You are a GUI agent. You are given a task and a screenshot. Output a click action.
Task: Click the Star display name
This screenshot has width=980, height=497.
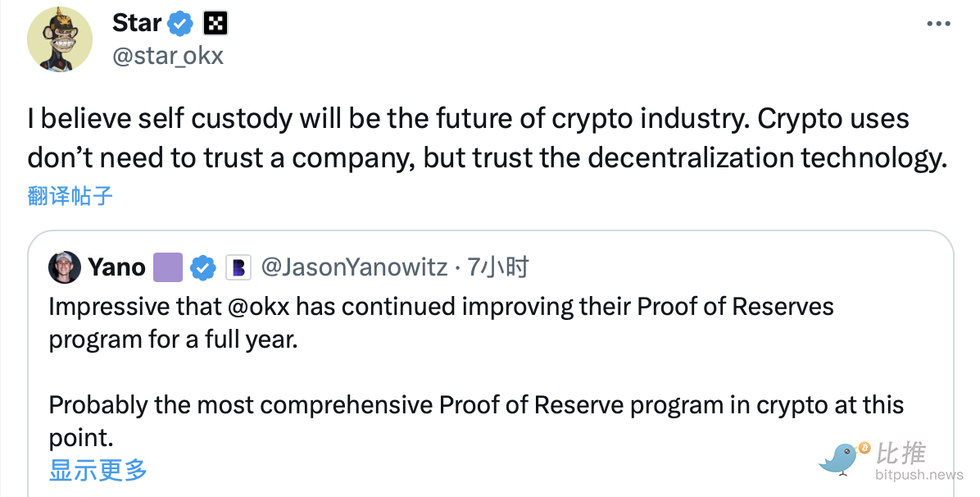[136, 24]
